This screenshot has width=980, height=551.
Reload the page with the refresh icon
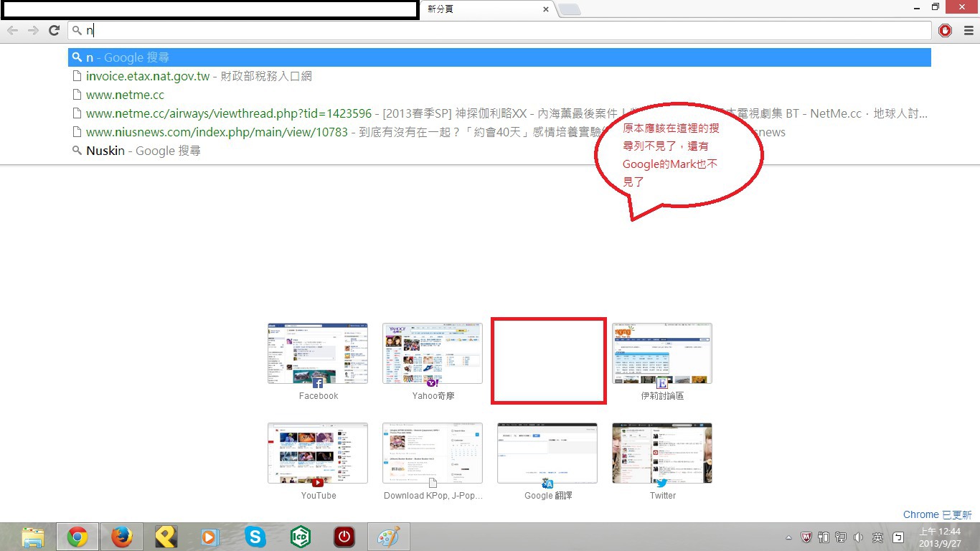(x=54, y=30)
